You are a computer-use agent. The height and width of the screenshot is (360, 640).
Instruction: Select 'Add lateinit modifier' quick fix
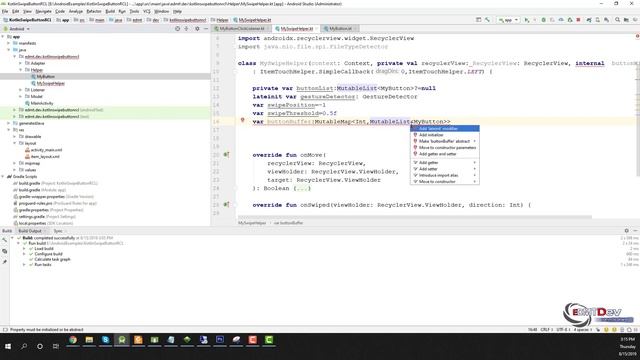pyautogui.click(x=445, y=129)
